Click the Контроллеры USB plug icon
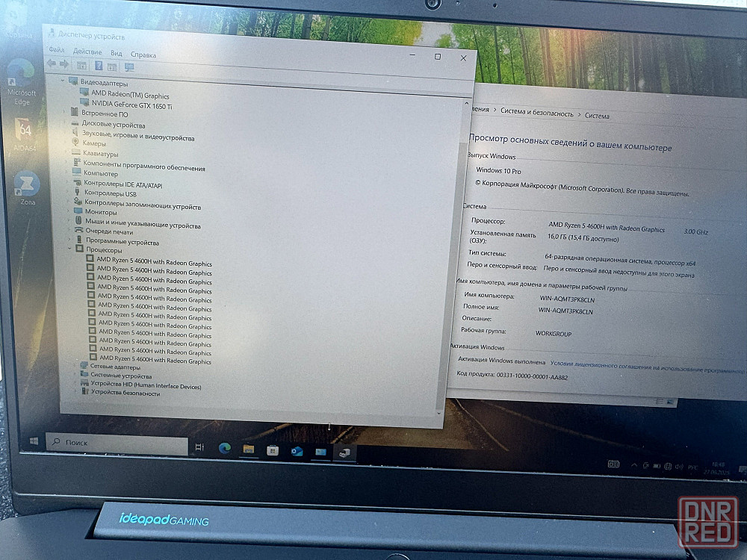The image size is (747, 560). click(77, 191)
